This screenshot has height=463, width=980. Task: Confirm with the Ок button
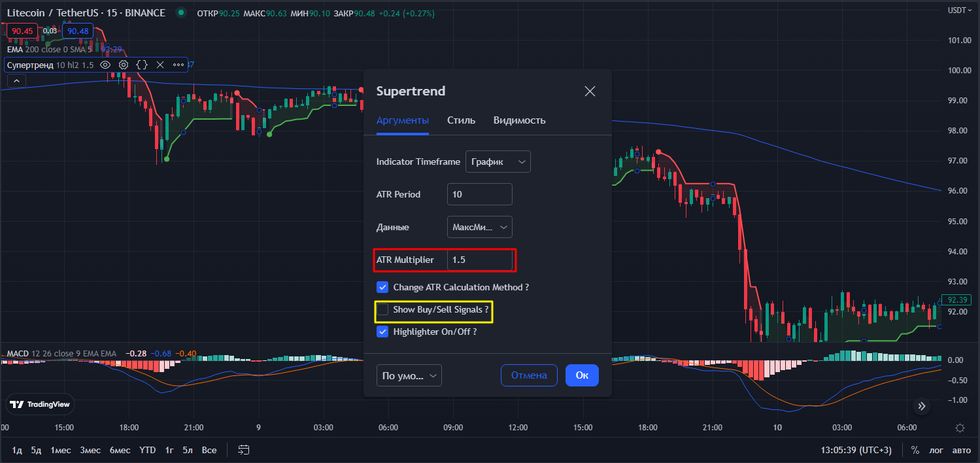click(582, 375)
